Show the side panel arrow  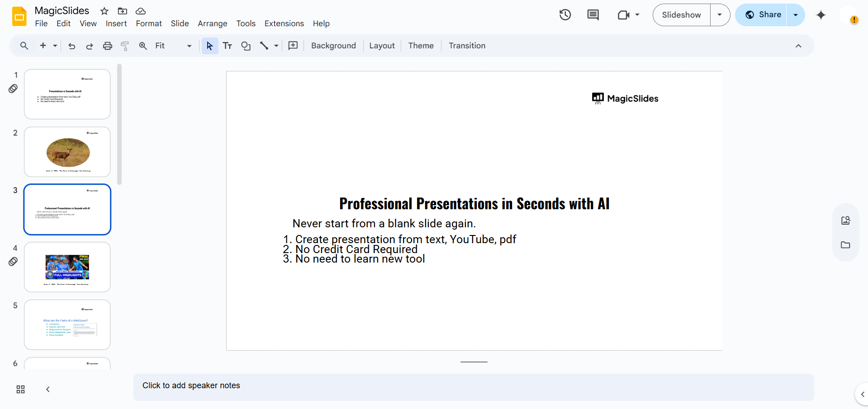point(862,395)
